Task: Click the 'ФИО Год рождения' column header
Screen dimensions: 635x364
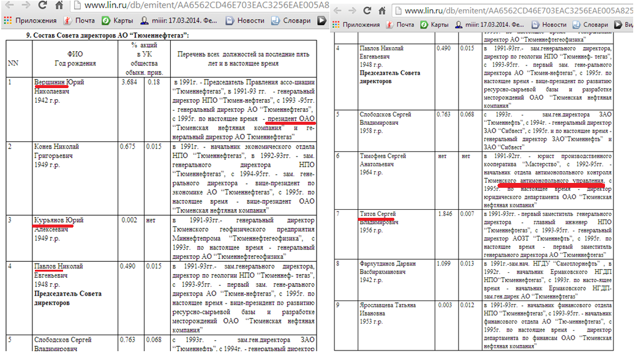Action: click(x=75, y=59)
